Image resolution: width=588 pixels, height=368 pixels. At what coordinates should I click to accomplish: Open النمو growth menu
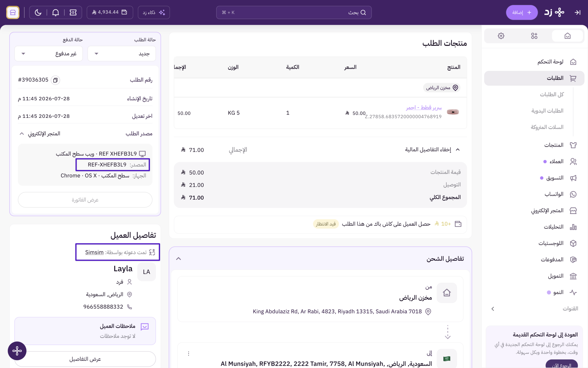coord(534,292)
